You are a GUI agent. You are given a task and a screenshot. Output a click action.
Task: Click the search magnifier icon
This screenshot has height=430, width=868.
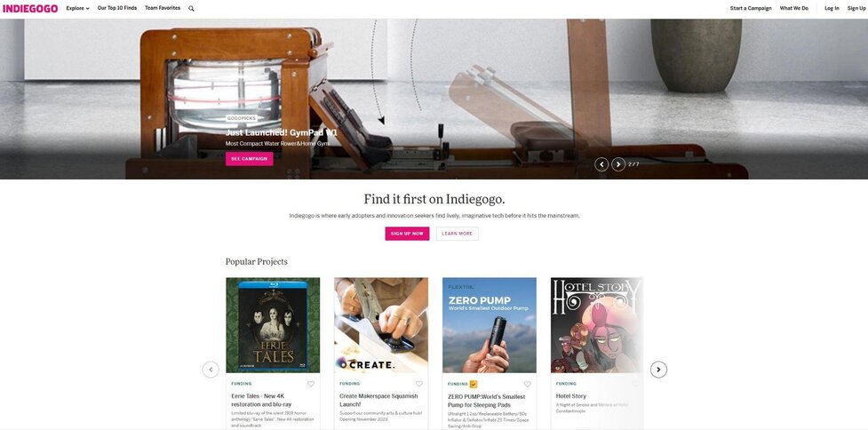[x=192, y=9]
